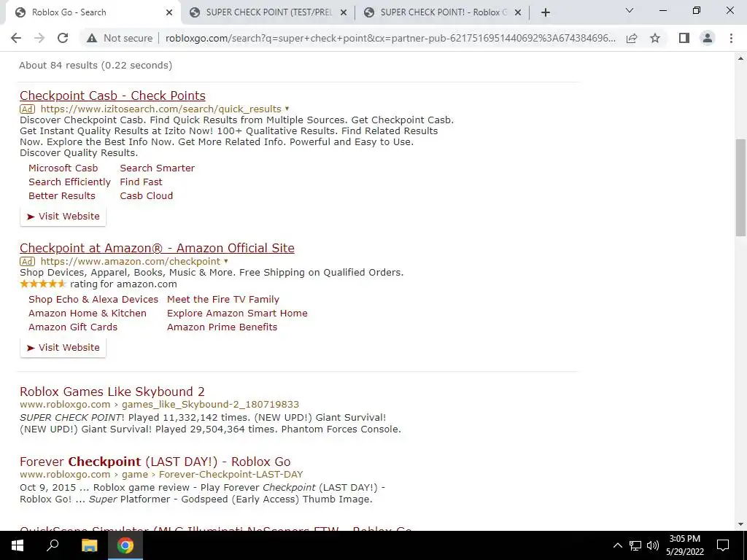Click the scrollbar down arrow
Image resolution: width=747 pixels, height=560 pixels.
coord(740,524)
